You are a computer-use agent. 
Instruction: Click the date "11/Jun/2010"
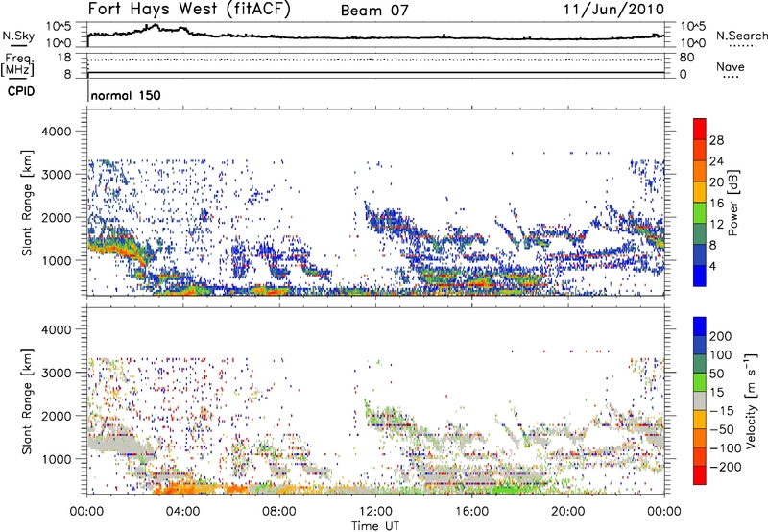coord(613,9)
